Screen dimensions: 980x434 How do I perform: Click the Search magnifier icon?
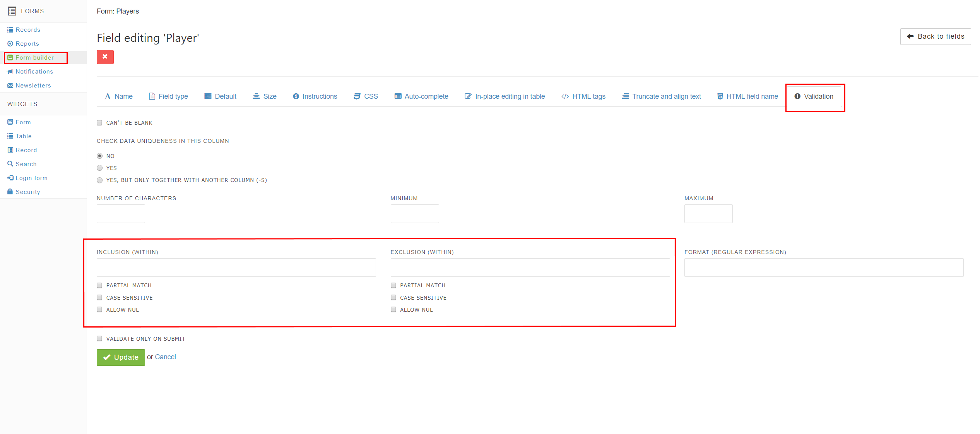click(10, 164)
